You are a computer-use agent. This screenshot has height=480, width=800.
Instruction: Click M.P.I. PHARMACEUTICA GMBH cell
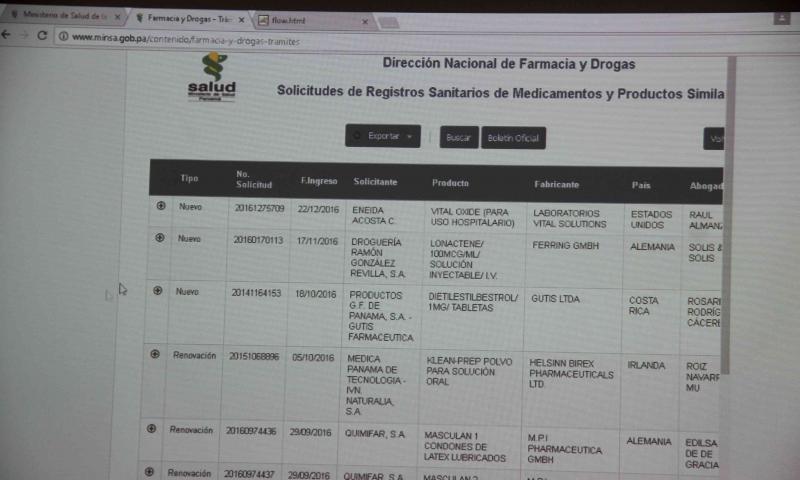pyautogui.click(x=564, y=448)
